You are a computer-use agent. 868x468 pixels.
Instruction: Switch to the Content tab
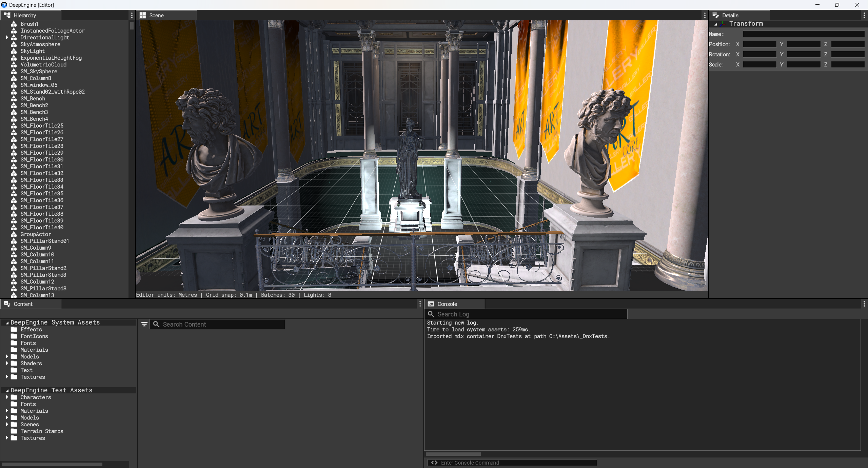coord(31,304)
